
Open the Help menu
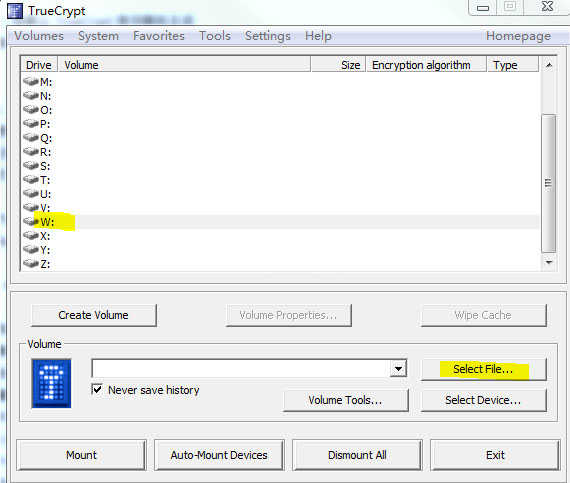tap(318, 36)
